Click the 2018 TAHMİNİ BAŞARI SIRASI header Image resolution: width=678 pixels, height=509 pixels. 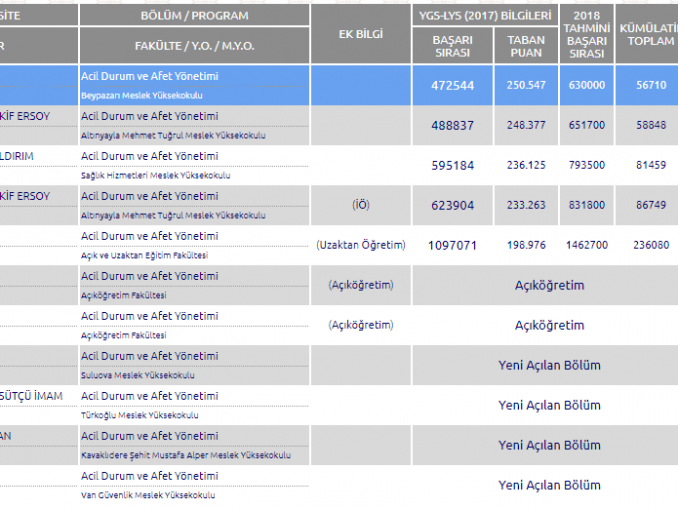tap(587, 33)
